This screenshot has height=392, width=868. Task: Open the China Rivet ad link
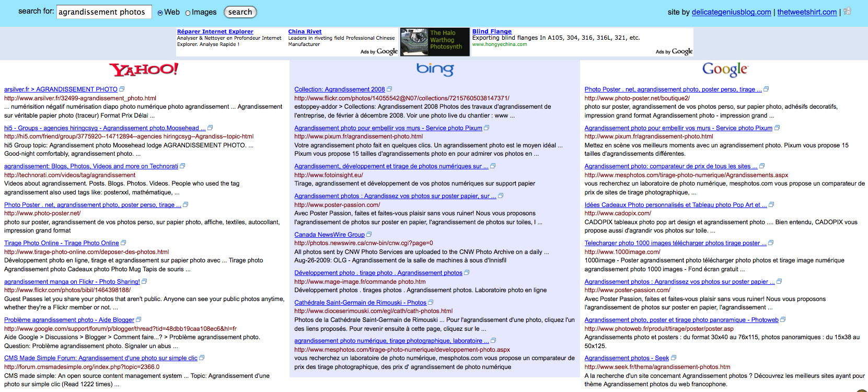coord(305,31)
